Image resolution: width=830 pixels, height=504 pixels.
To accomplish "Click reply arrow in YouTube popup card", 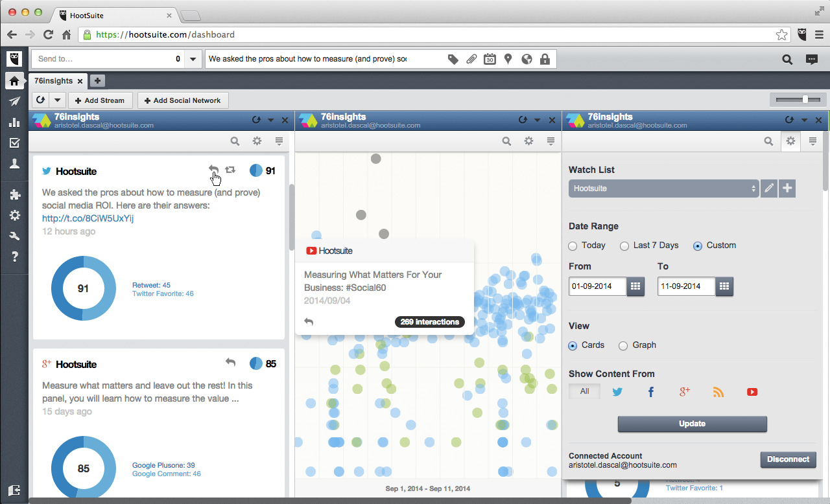I will [x=309, y=322].
